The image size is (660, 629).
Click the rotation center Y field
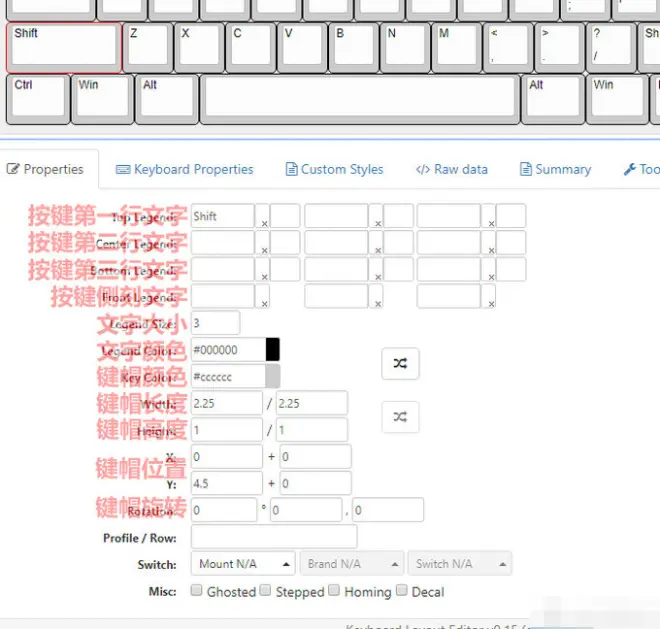(x=388, y=510)
